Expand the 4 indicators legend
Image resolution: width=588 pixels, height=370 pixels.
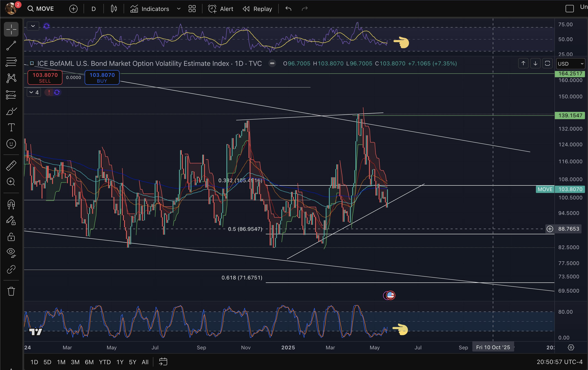point(34,92)
